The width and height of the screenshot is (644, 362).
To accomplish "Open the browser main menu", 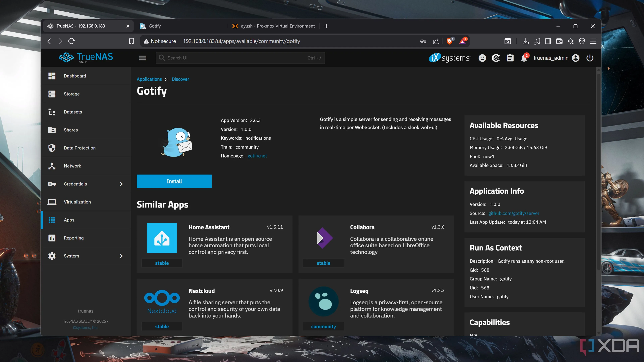I will tap(593, 41).
